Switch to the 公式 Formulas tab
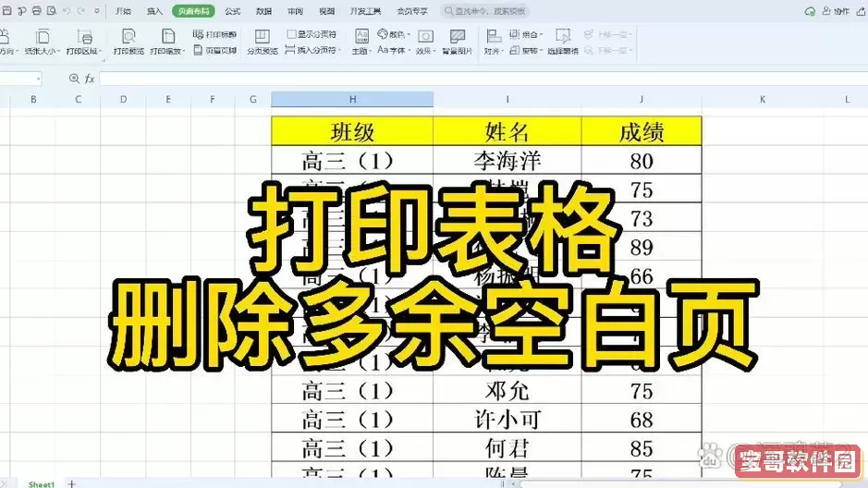Viewport: 868px width, 488px height. click(233, 11)
